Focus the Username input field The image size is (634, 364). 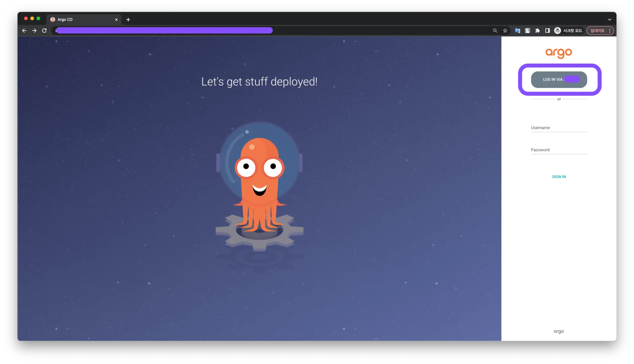tap(558, 128)
